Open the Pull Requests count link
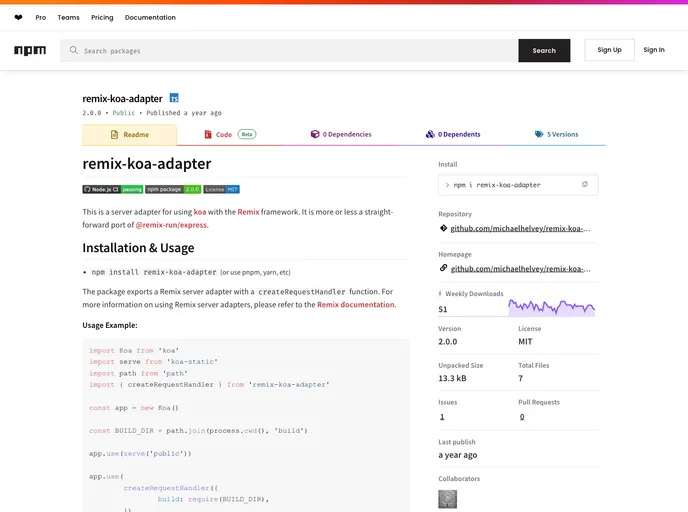 point(522,417)
